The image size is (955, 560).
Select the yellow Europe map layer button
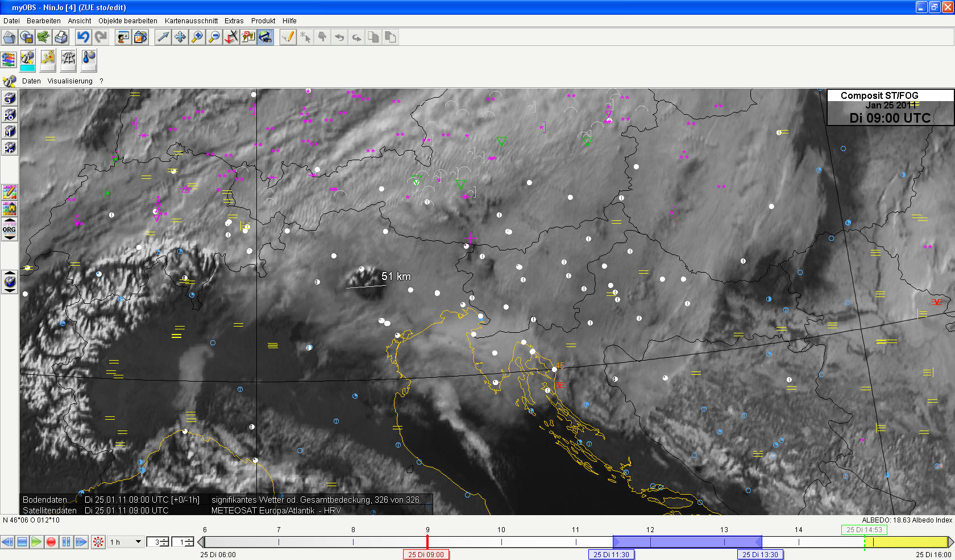click(48, 60)
